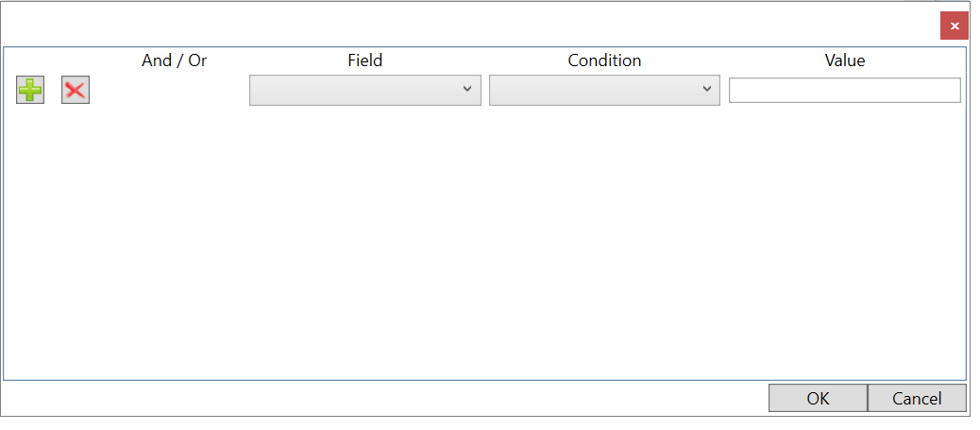Open the Field combo box
The image size is (980, 430).
tap(365, 90)
